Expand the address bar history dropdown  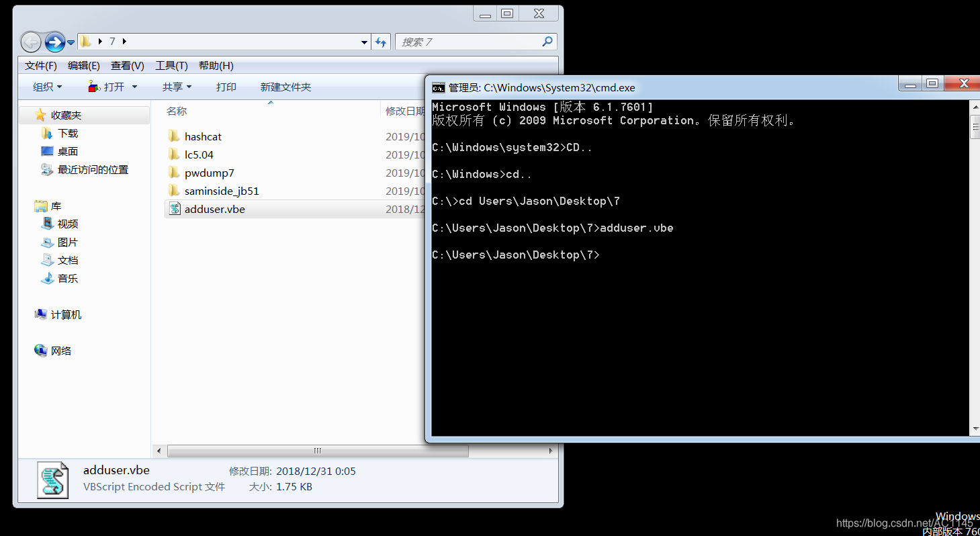coord(365,42)
